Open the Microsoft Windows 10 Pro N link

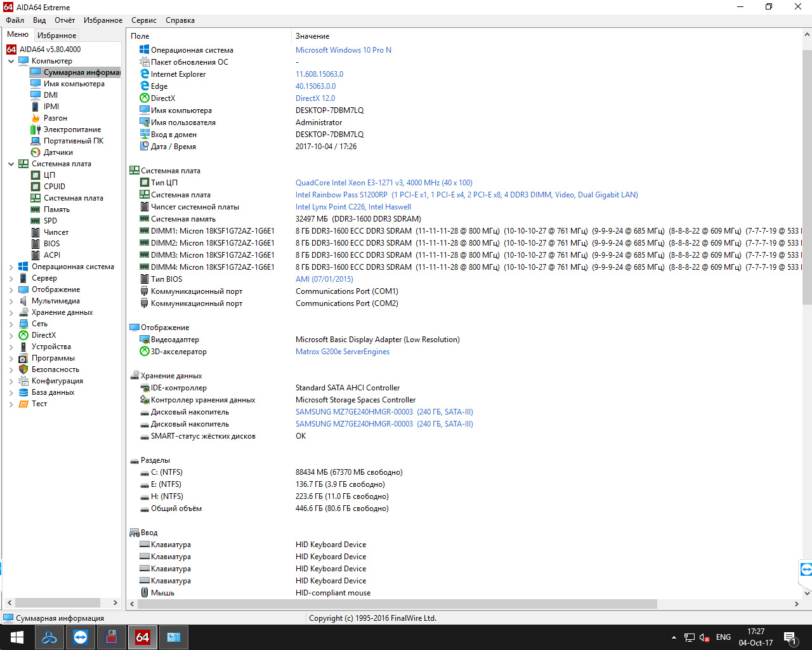(x=343, y=50)
